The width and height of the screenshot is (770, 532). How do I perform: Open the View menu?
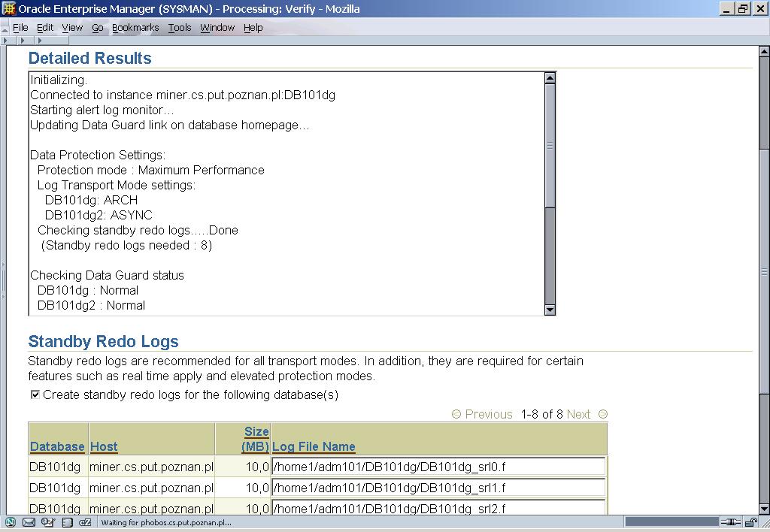pyautogui.click(x=72, y=28)
